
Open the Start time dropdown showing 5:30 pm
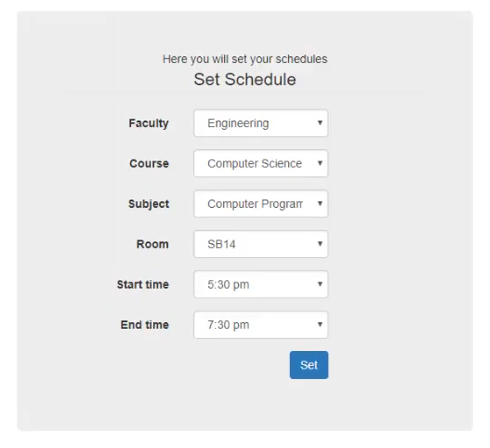pyautogui.click(x=261, y=284)
